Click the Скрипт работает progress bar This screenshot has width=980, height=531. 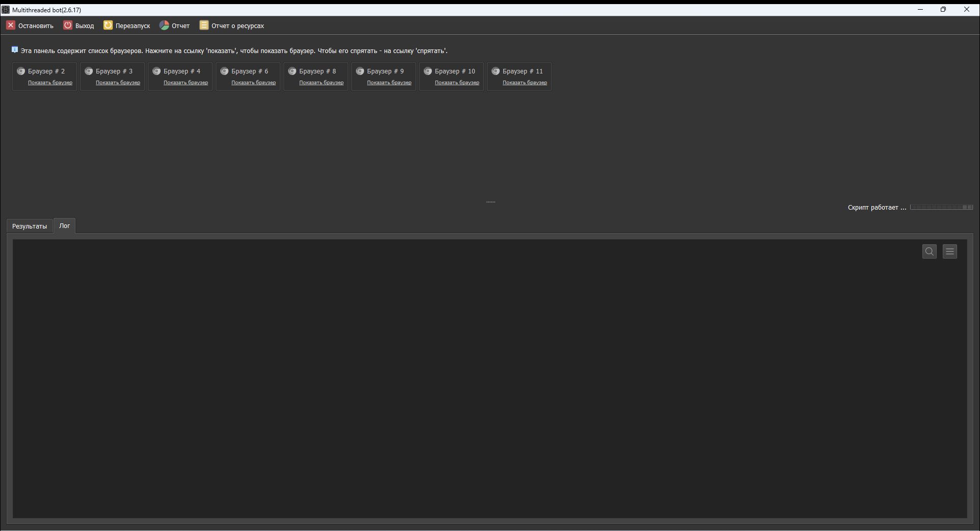coord(941,207)
